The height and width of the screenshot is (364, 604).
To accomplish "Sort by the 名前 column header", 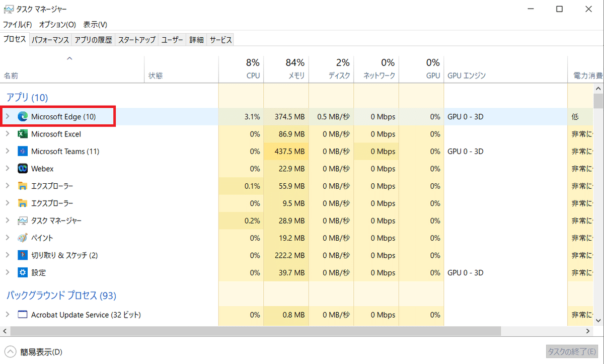I will [x=72, y=69].
